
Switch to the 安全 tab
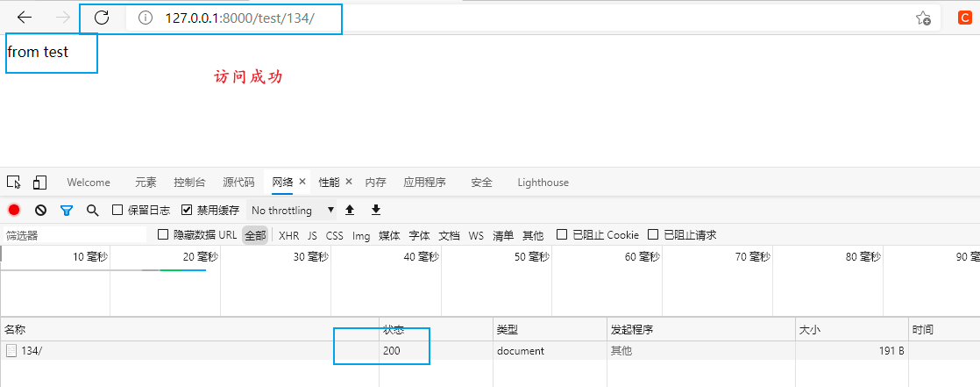pos(482,183)
